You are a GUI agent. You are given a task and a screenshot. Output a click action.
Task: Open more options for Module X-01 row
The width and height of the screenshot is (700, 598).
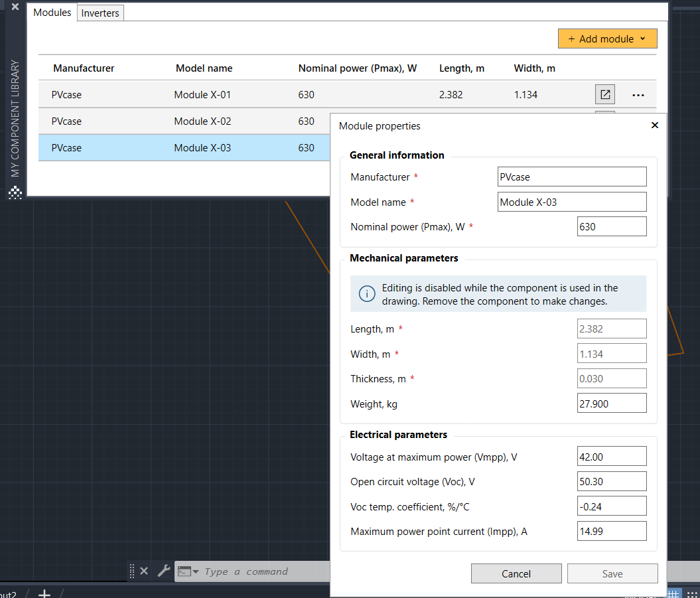click(638, 95)
